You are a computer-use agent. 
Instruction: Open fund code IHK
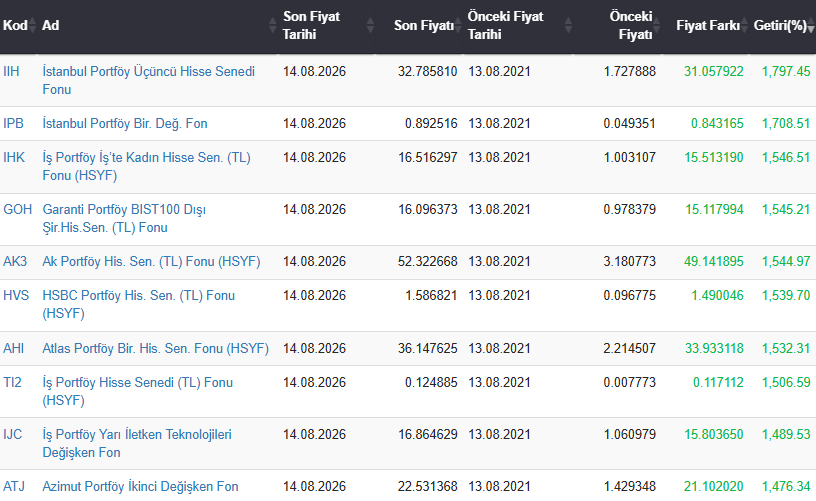[14, 157]
